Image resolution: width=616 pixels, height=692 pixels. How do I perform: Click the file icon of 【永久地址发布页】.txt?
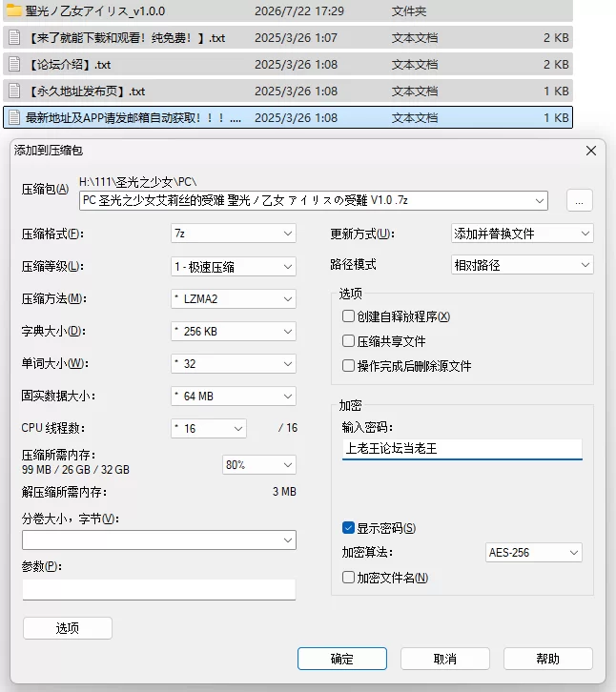(x=14, y=91)
